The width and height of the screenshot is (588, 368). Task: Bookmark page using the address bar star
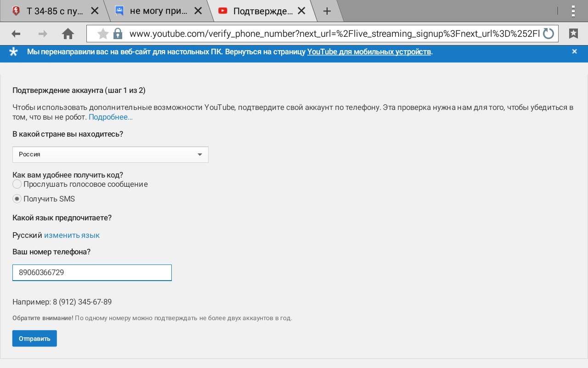click(x=103, y=34)
